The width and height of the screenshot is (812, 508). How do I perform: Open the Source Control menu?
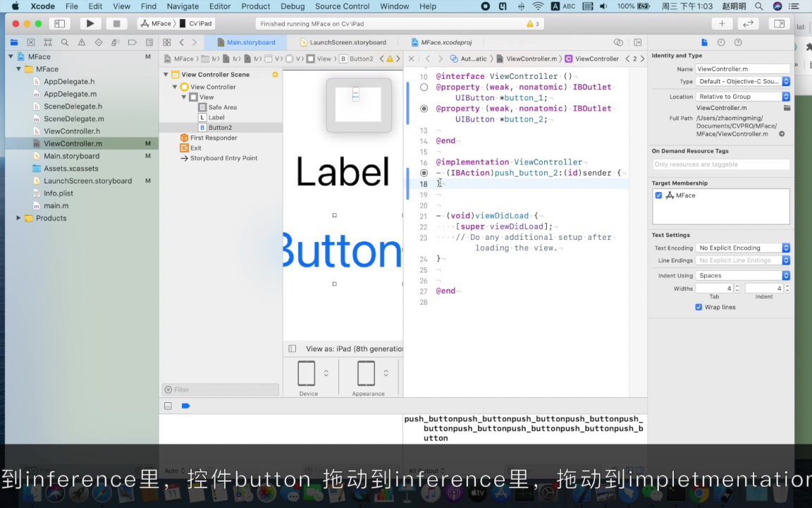tap(342, 6)
